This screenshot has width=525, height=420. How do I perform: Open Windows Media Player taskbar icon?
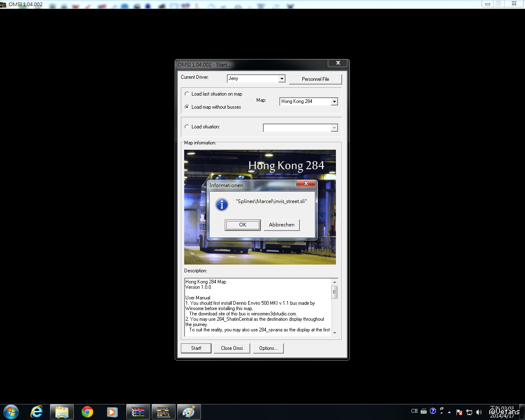pyautogui.click(x=112, y=412)
